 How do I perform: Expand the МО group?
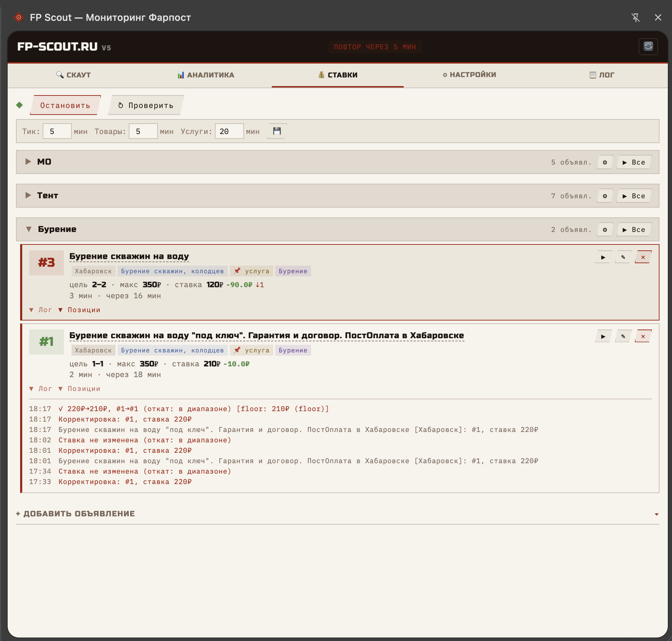point(28,161)
